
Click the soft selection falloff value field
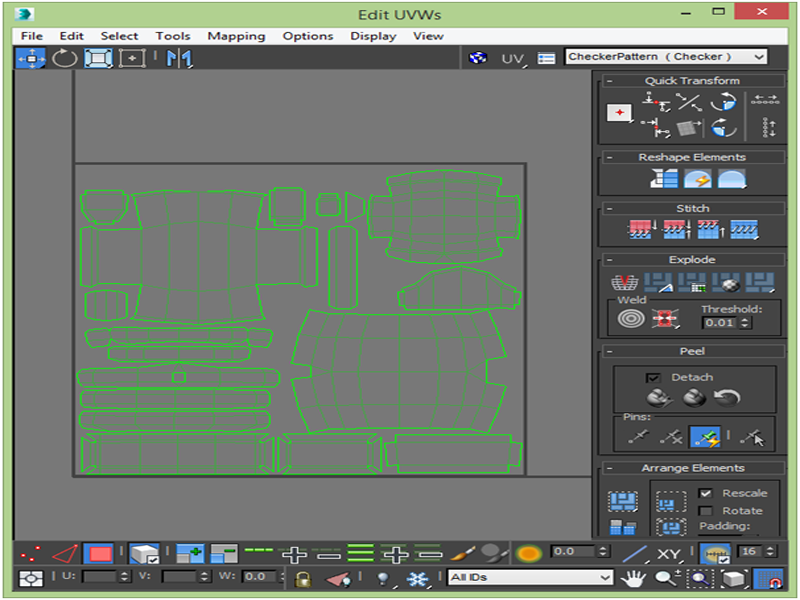click(573, 552)
